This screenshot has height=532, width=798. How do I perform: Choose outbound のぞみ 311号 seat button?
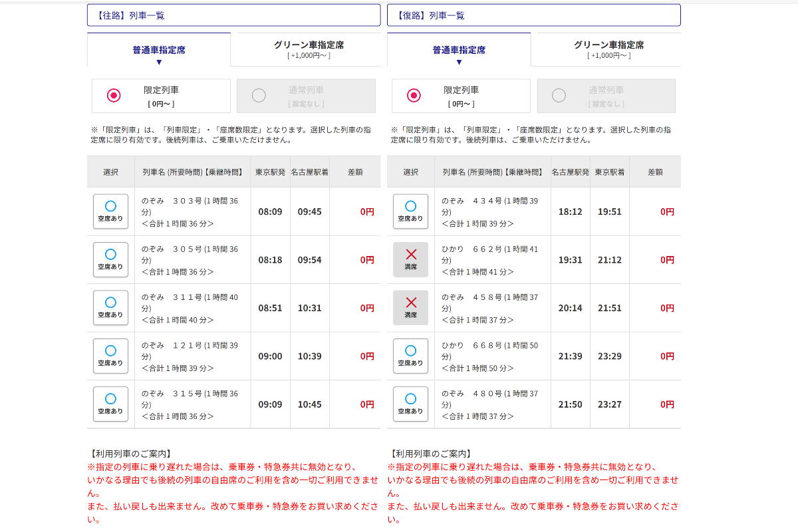(110, 308)
